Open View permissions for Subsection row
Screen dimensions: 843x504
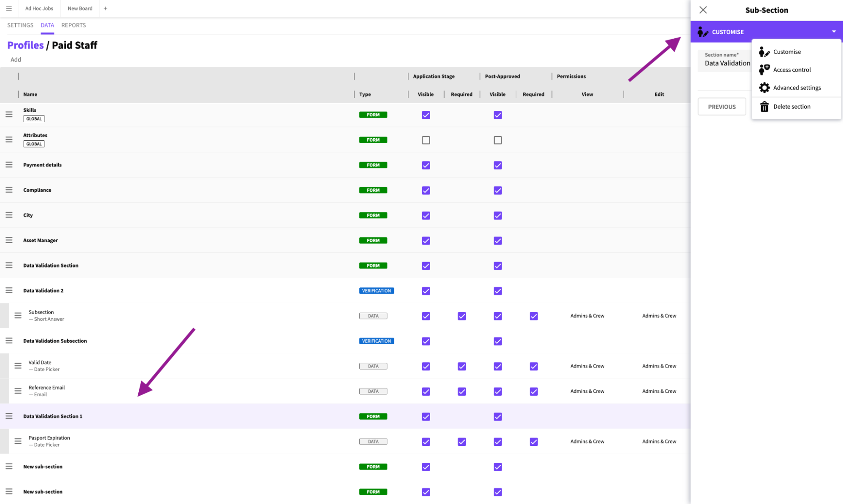[587, 316]
